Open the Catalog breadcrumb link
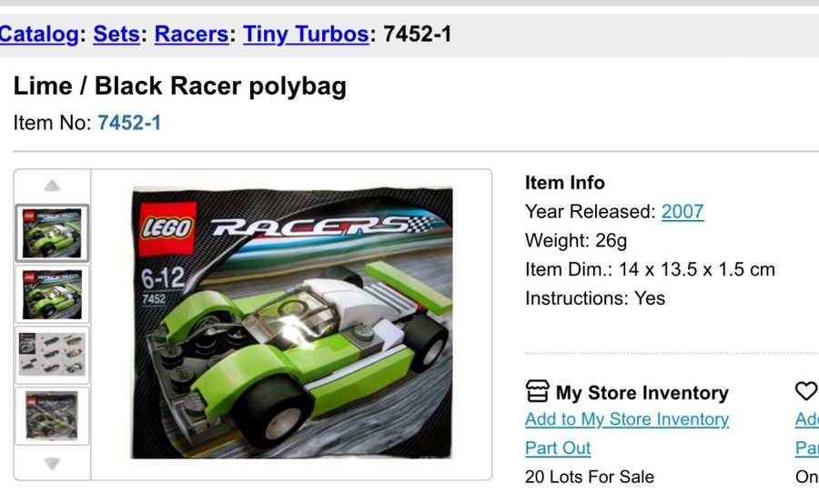The image size is (819, 504). tap(39, 35)
